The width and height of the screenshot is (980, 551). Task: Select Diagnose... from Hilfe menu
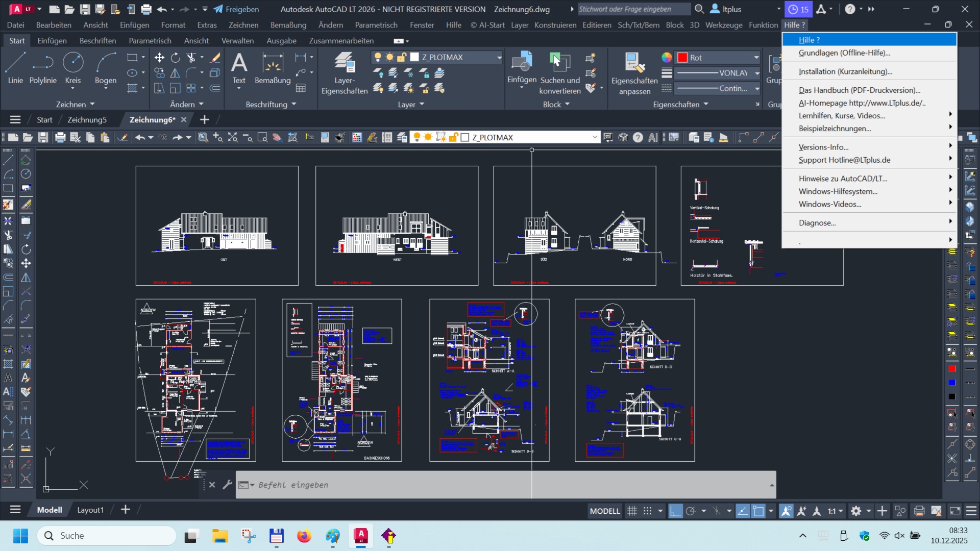(817, 223)
